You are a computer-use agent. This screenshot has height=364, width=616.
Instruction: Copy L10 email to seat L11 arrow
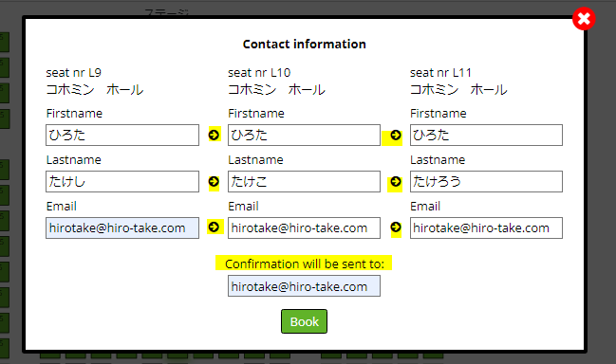click(x=396, y=227)
